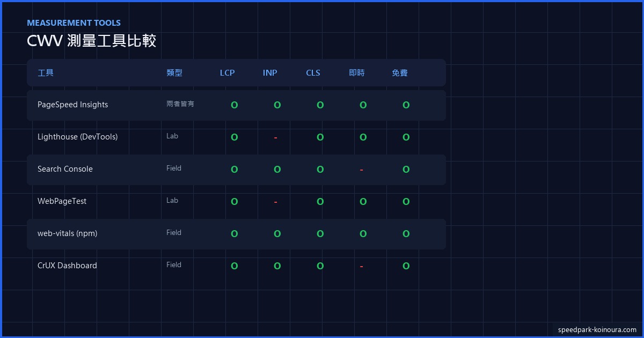Click WebPageTest 免費 green mark

click(406, 202)
